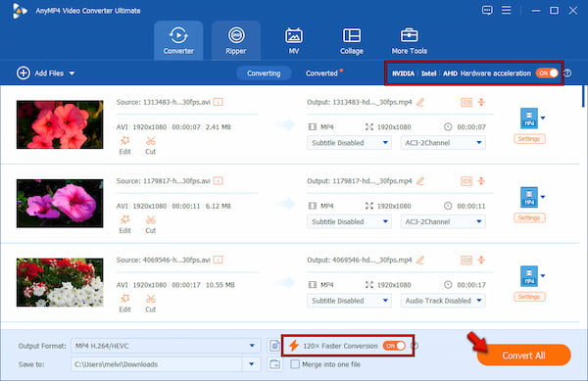
Task: Click metadata ID icon for 1179817 output
Action: [x=466, y=181]
